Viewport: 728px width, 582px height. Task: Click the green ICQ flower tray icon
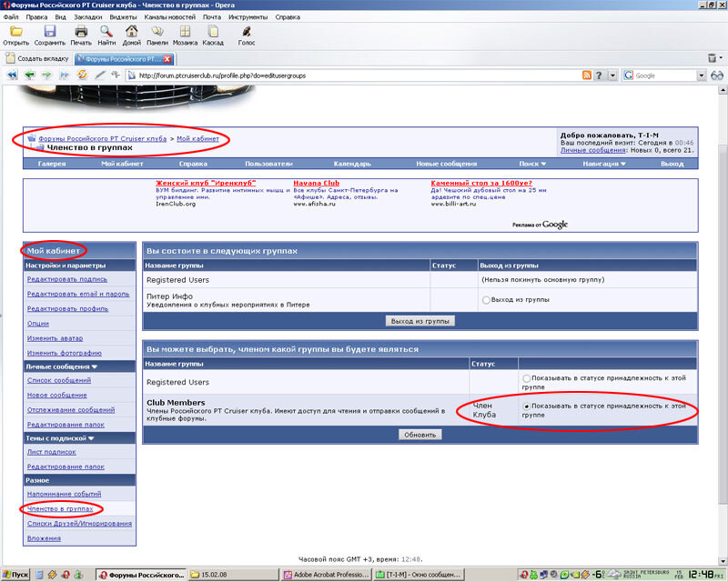click(x=534, y=575)
